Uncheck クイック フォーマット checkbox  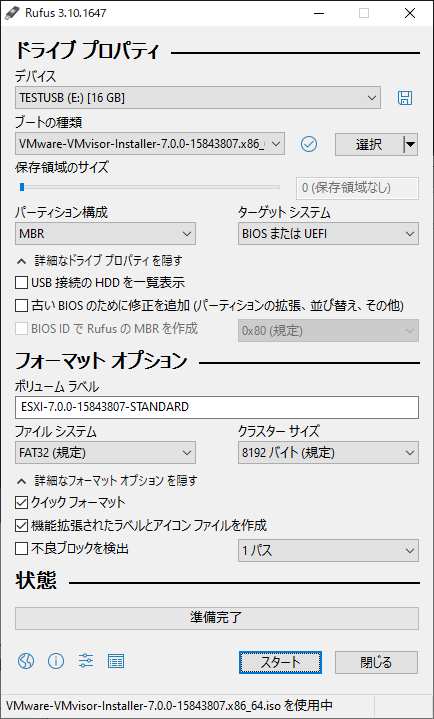[x=22, y=503]
